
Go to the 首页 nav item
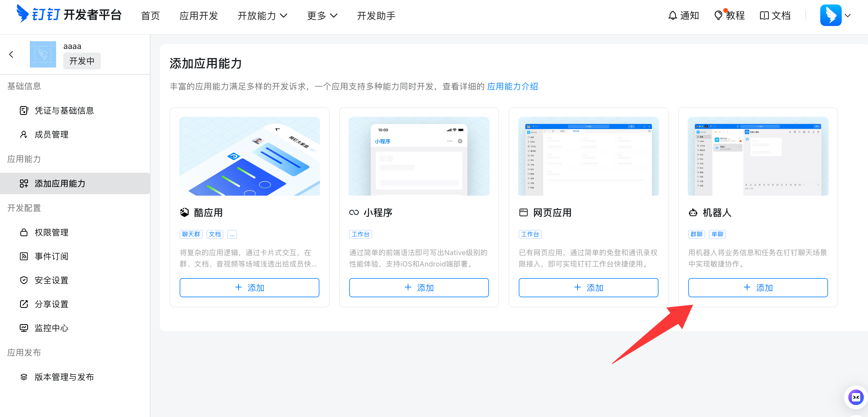pos(150,16)
